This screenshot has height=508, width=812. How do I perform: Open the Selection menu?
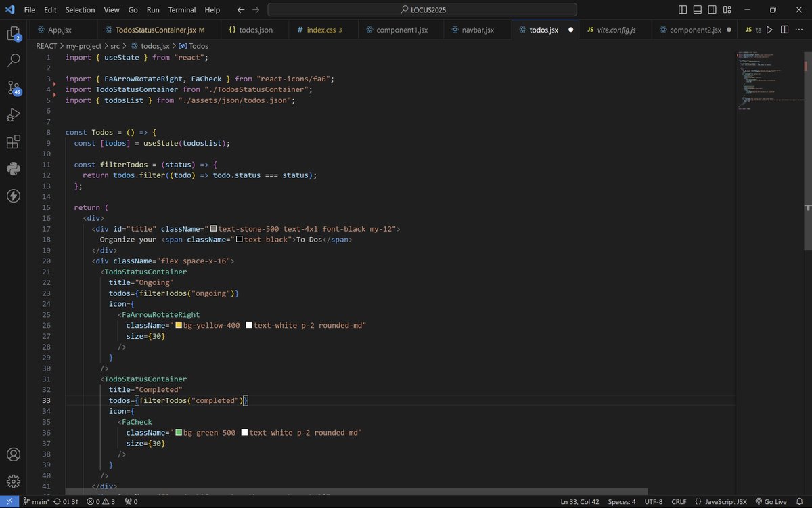[80, 10]
